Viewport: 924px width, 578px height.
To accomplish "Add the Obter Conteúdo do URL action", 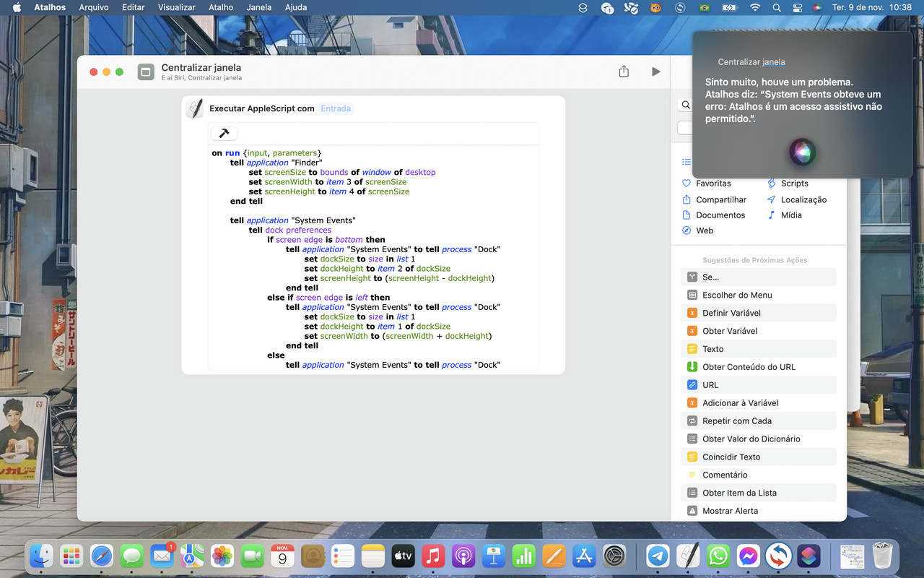I will click(759, 367).
